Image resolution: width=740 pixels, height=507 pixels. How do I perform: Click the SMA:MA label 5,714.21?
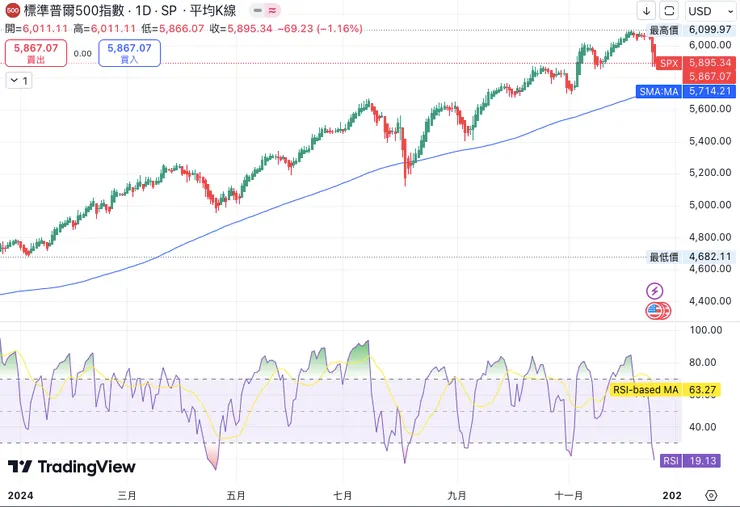click(686, 91)
